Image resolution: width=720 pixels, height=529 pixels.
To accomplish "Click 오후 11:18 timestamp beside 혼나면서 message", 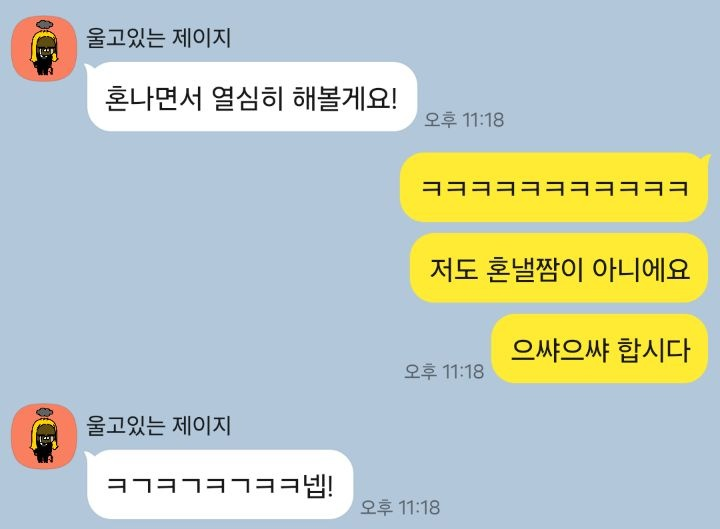I will pyautogui.click(x=464, y=120).
